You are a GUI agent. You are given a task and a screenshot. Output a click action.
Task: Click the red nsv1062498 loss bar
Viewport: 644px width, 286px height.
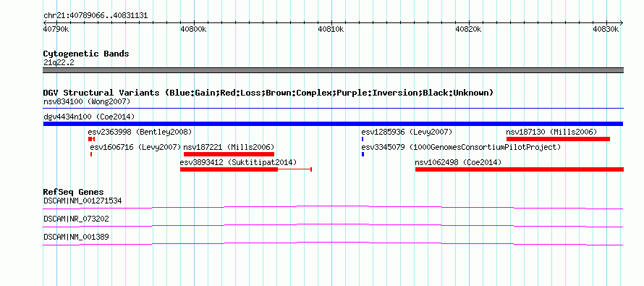519,169
